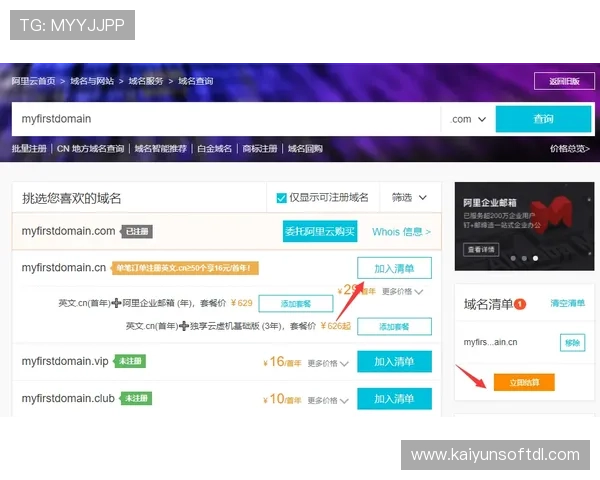Add myfirstdomain.vip to list
The width and height of the screenshot is (600, 480).
pyautogui.click(x=394, y=362)
